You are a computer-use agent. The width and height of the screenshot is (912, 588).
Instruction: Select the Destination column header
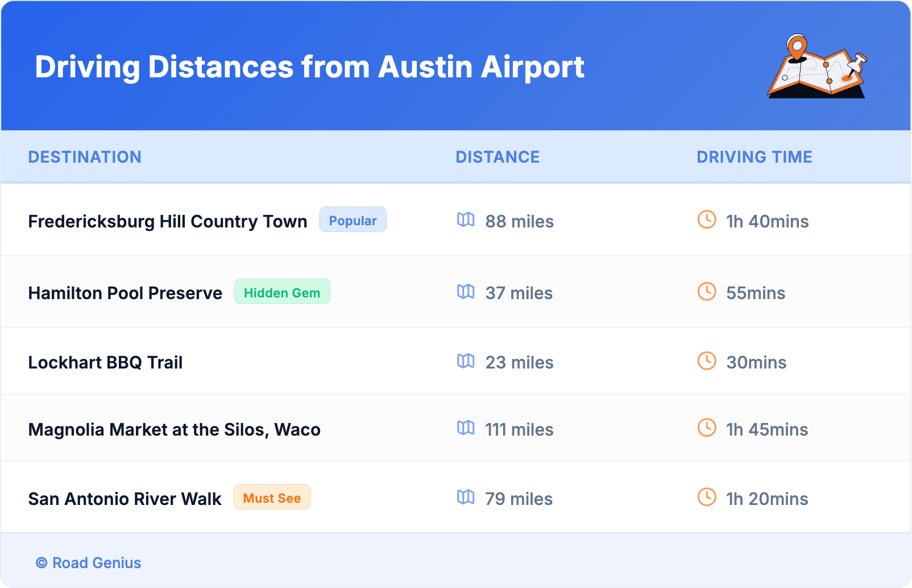pos(85,157)
